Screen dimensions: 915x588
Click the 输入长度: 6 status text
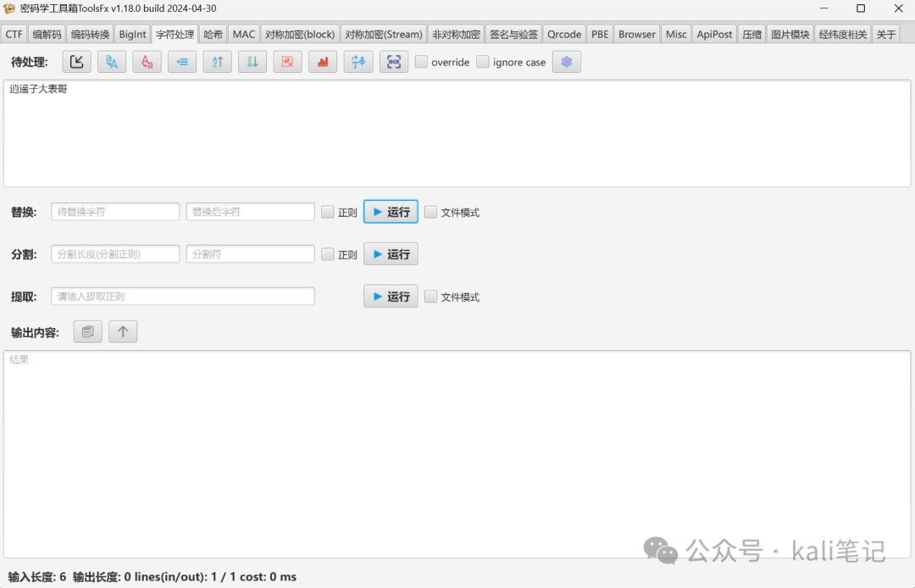coord(37,577)
